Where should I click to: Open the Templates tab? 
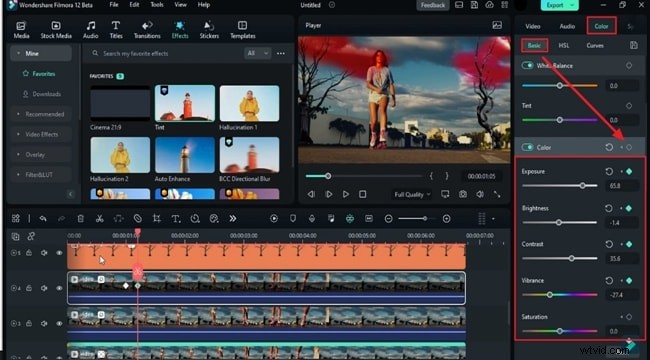[x=243, y=30]
